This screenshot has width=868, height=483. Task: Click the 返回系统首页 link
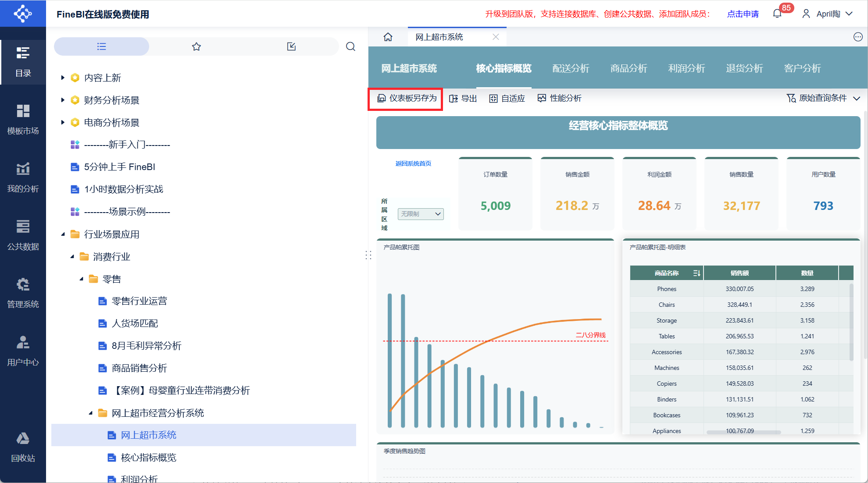pyautogui.click(x=413, y=163)
